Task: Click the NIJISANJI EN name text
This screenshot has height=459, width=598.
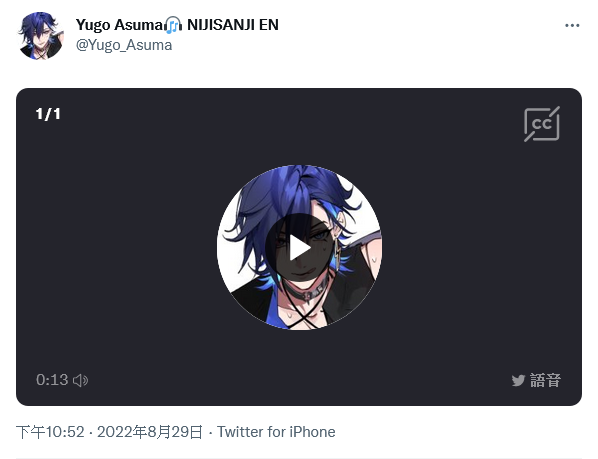Action: click(233, 25)
